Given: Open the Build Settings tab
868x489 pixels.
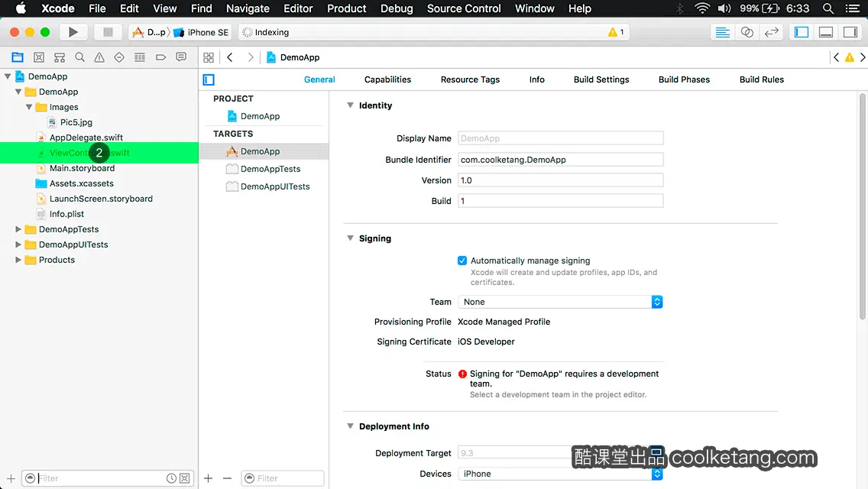Looking at the screenshot, I should click(601, 79).
